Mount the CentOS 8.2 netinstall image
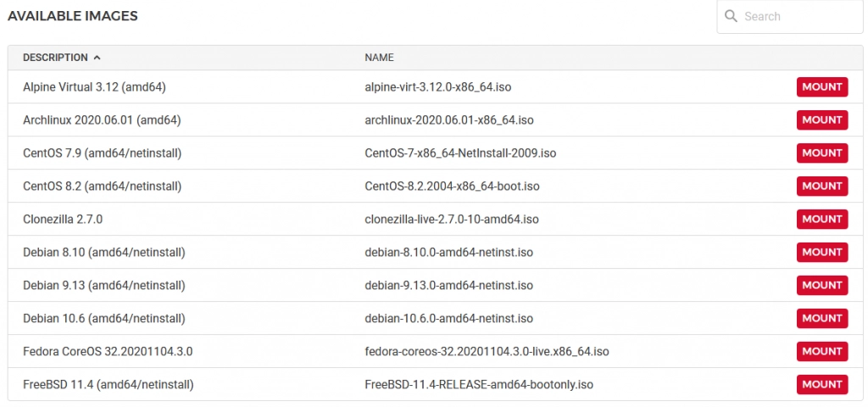The image size is (868, 407). 821,186
